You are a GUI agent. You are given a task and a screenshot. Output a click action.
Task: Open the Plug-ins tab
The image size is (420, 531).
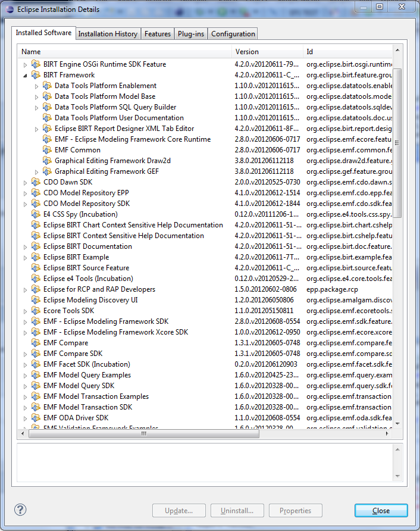pyautogui.click(x=191, y=34)
